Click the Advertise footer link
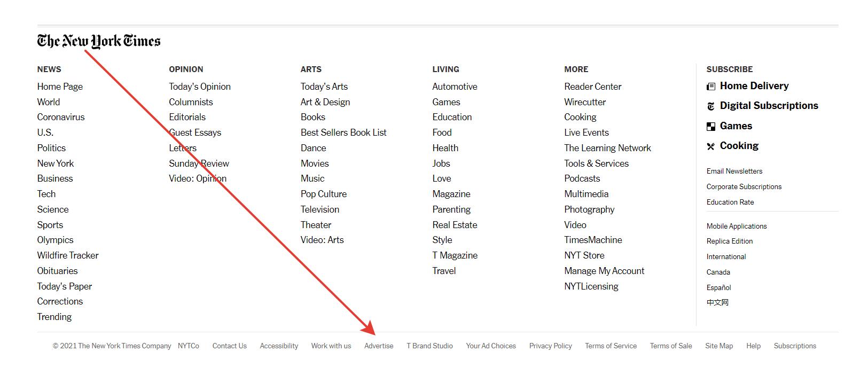Viewport: 868px width, 367px height. tap(379, 346)
